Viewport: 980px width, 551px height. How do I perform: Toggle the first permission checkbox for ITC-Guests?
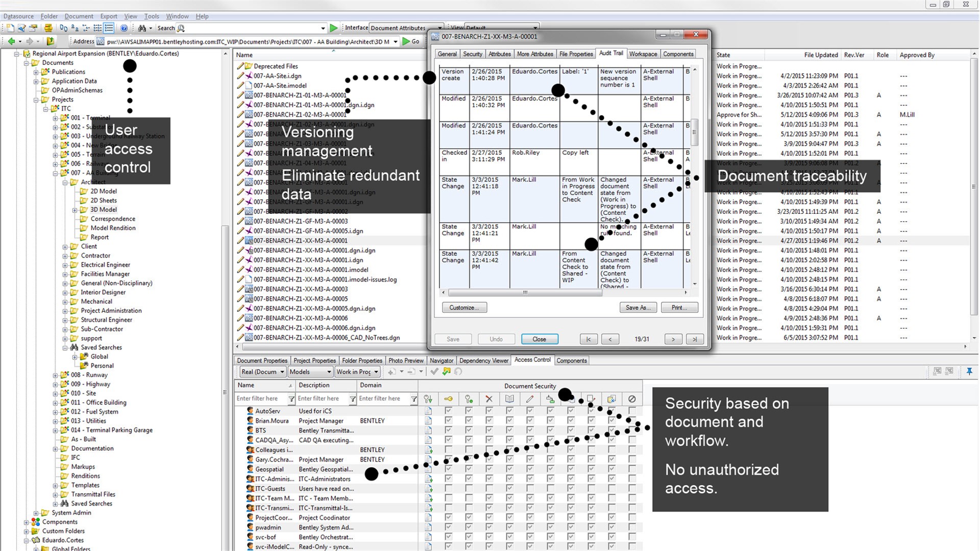click(x=448, y=488)
